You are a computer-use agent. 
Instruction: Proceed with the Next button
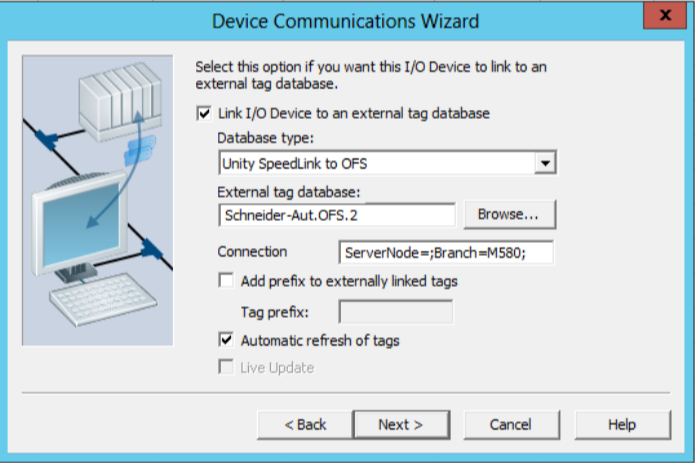401,425
